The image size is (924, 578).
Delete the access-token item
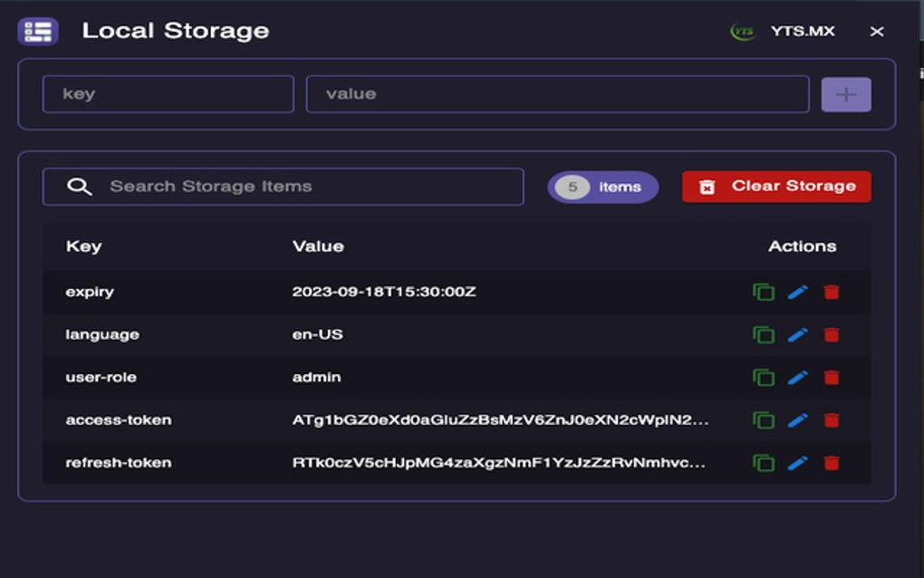833,419
